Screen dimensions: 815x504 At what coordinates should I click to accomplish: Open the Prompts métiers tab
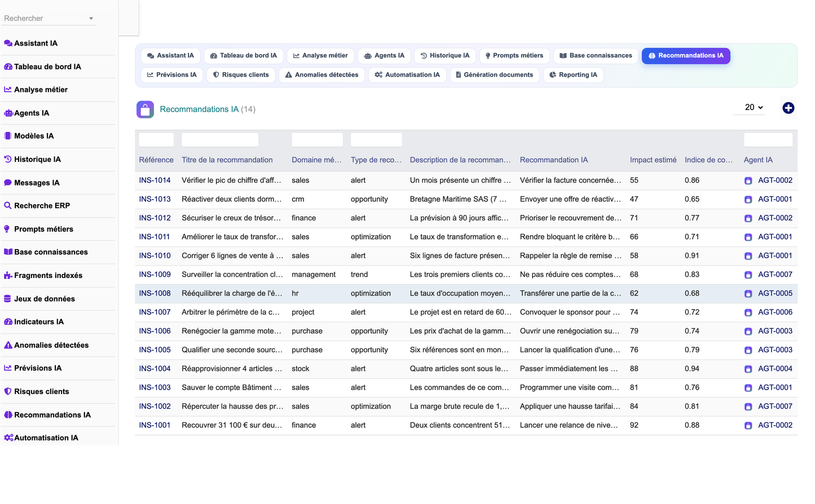(x=514, y=56)
